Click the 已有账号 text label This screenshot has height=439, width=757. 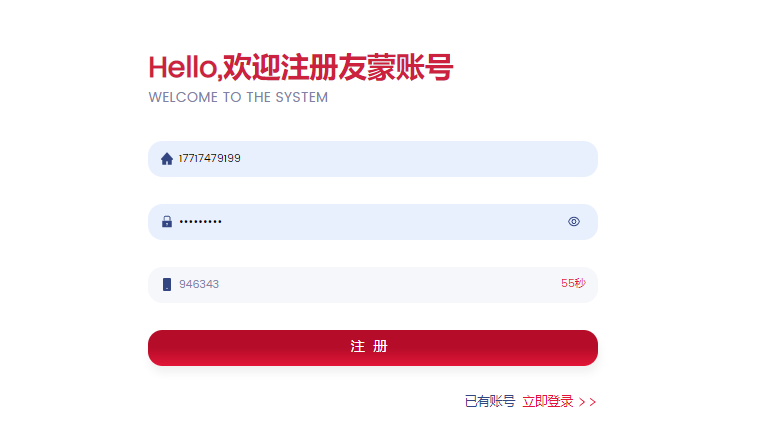(x=490, y=401)
